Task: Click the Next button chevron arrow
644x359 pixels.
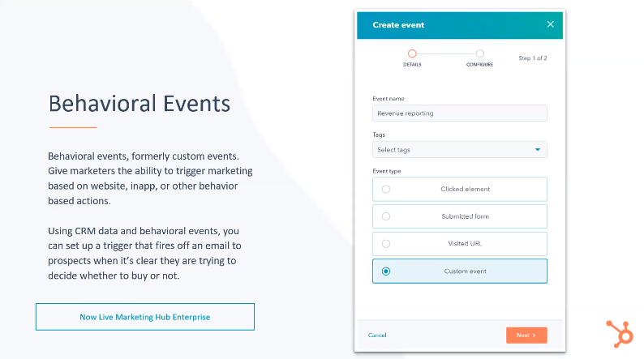Action: 534,335
